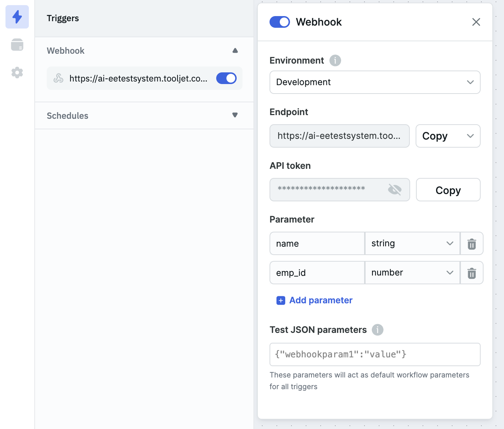504x429 pixels.
Task: Delete the name parameter with the trash icon
Action: (x=471, y=243)
